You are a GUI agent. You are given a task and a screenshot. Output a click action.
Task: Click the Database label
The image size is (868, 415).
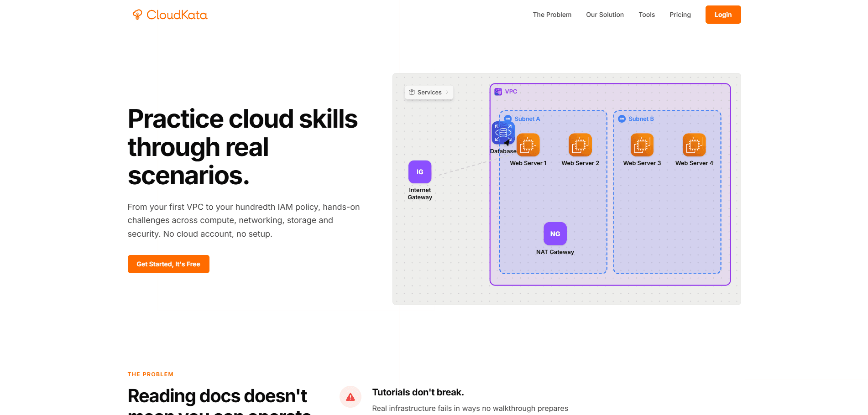click(x=503, y=151)
